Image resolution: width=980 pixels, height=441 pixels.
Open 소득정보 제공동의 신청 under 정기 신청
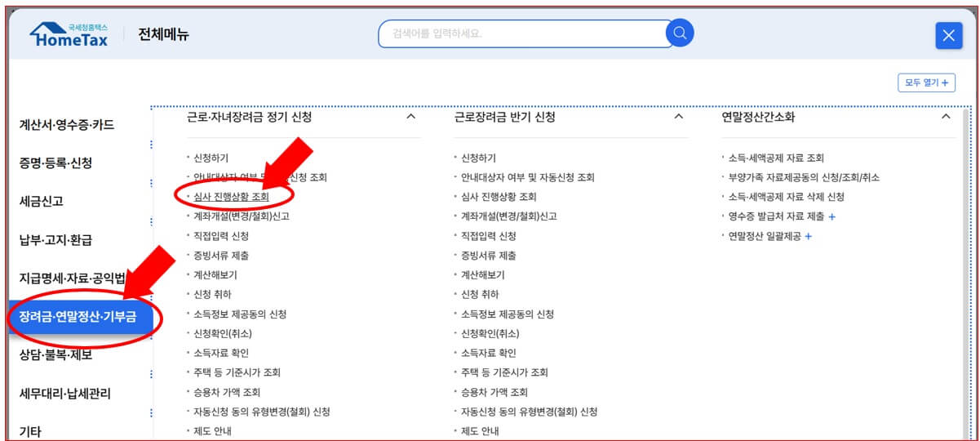[x=239, y=314]
